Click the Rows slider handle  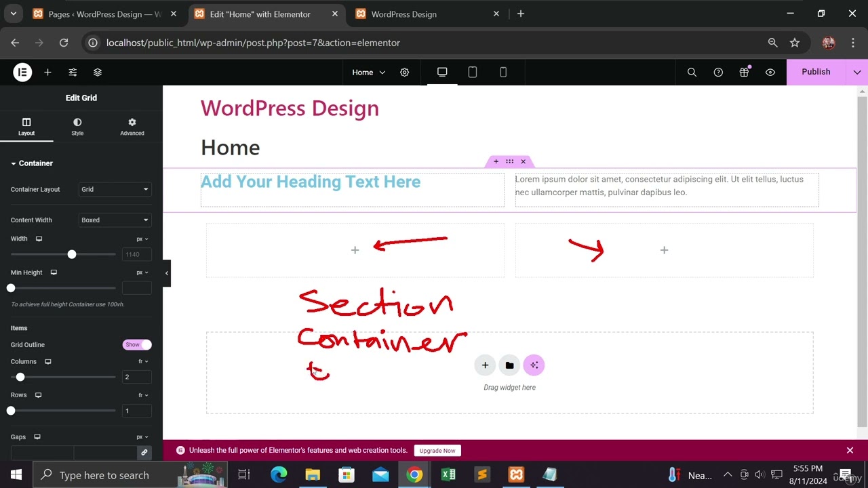pos(11,411)
